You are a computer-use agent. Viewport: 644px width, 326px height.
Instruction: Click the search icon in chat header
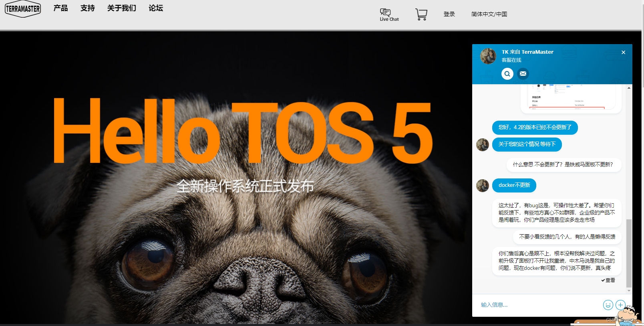[x=507, y=74]
